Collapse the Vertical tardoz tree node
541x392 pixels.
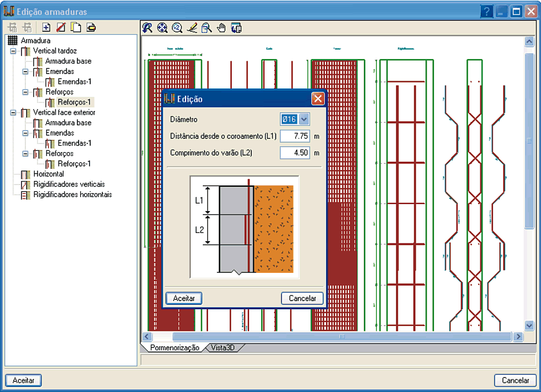point(13,51)
